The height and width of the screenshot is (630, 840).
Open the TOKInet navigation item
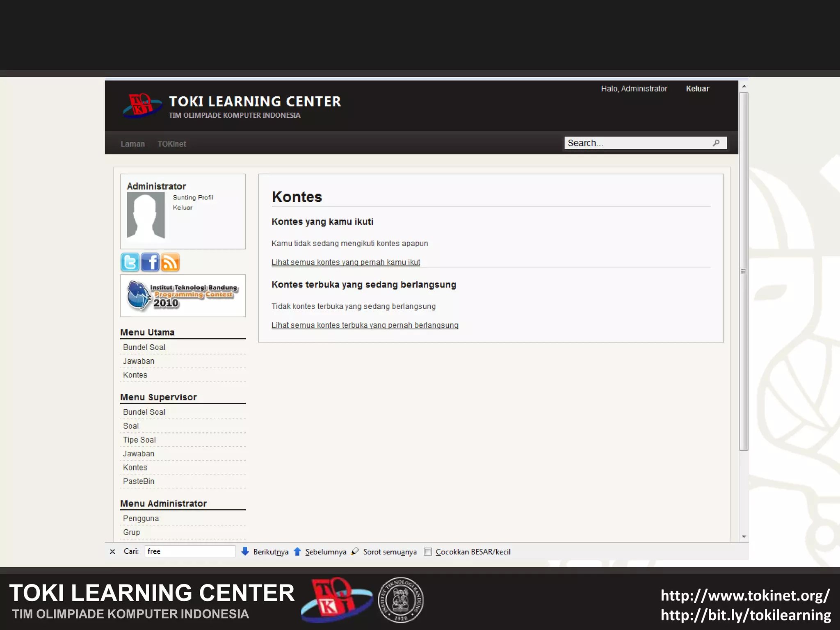171,144
